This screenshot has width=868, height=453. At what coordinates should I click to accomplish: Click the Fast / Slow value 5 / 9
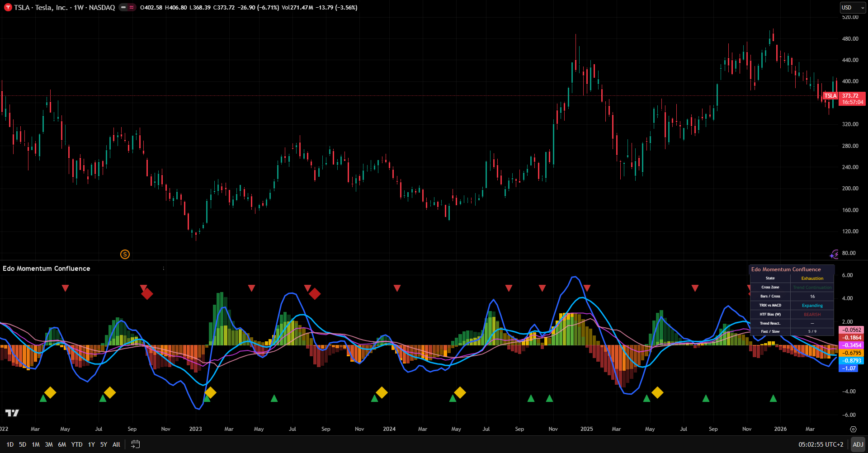coord(812,331)
